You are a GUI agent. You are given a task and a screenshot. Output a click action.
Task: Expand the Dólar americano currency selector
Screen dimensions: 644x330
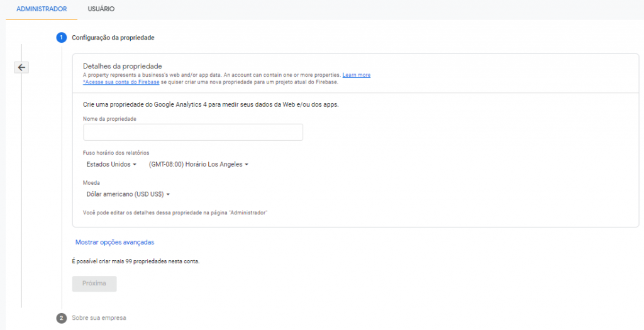click(x=125, y=195)
